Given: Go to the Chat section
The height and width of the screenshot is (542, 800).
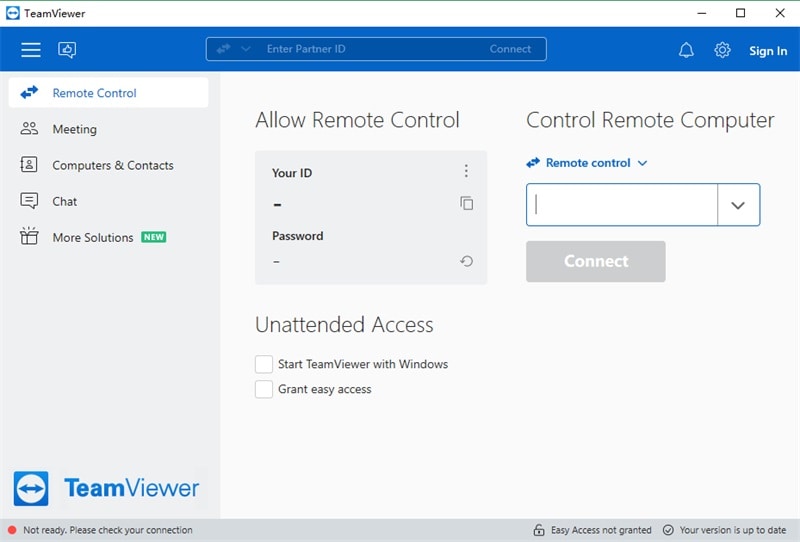Looking at the screenshot, I should tap(64, 201).
